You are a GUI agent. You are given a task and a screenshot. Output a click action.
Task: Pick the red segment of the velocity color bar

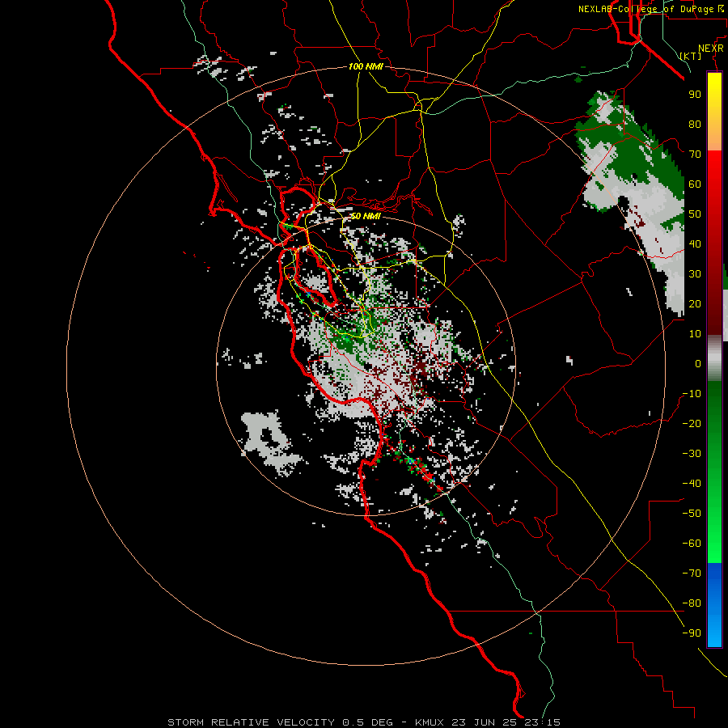tap(714, 243)
